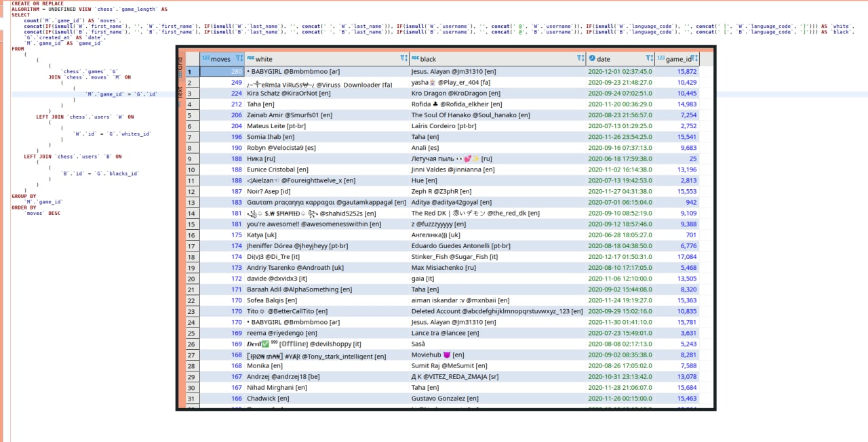Click sort arrows on game_id column header

tap(696, 58)
